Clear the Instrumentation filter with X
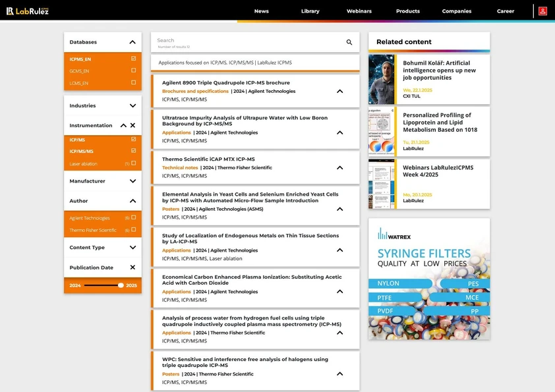The height and width of the screenshot is (392, 555). tap(132, 125)
